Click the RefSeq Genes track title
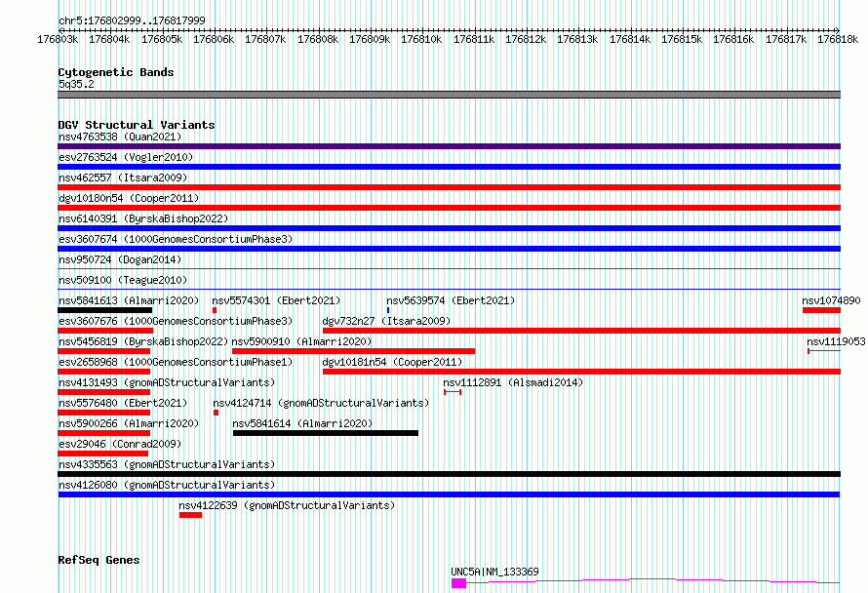868x593 pixels. click(99, 560)
